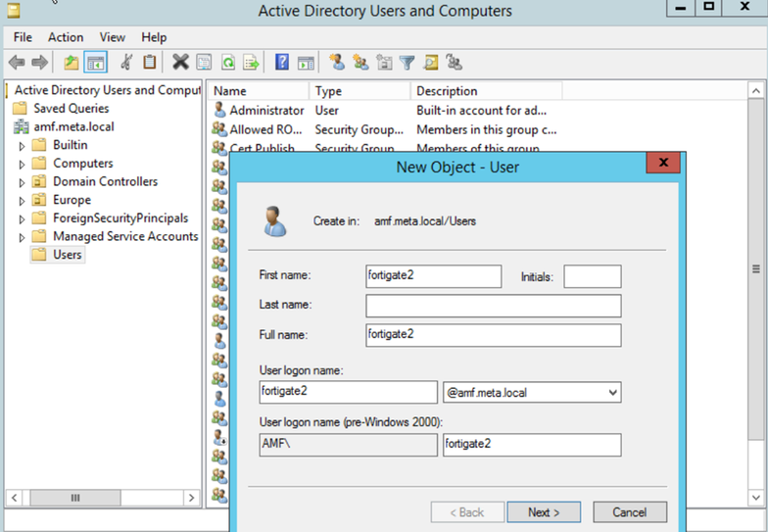Click the Find objects toolbar icon
Screen dimensions: 768x532
point(431,63)
